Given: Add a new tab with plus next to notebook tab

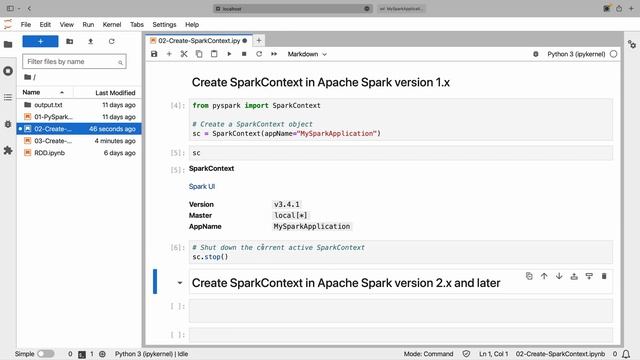Looking at the screenshot, I should pos(259,40).
